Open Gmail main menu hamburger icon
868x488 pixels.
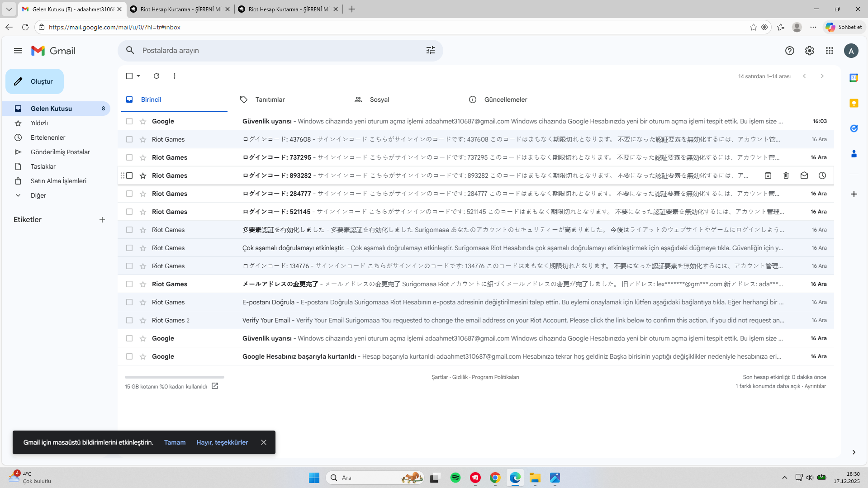point(18,51)
